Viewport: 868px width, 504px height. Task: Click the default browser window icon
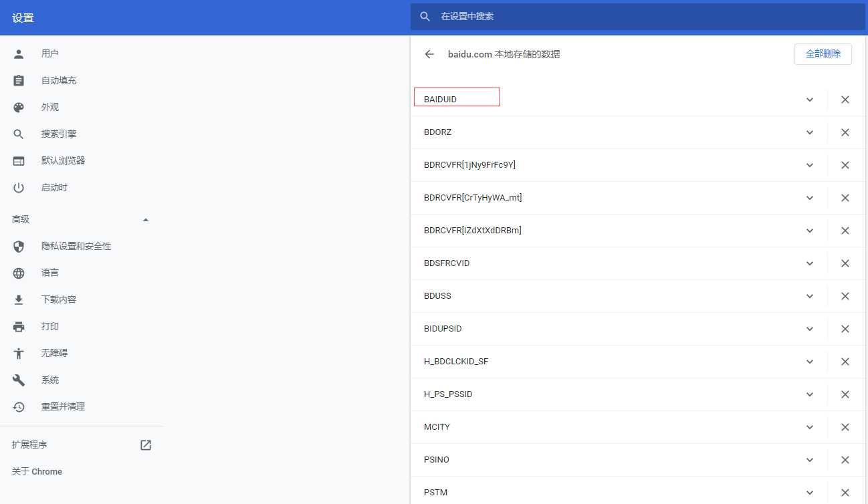(19, 160)
